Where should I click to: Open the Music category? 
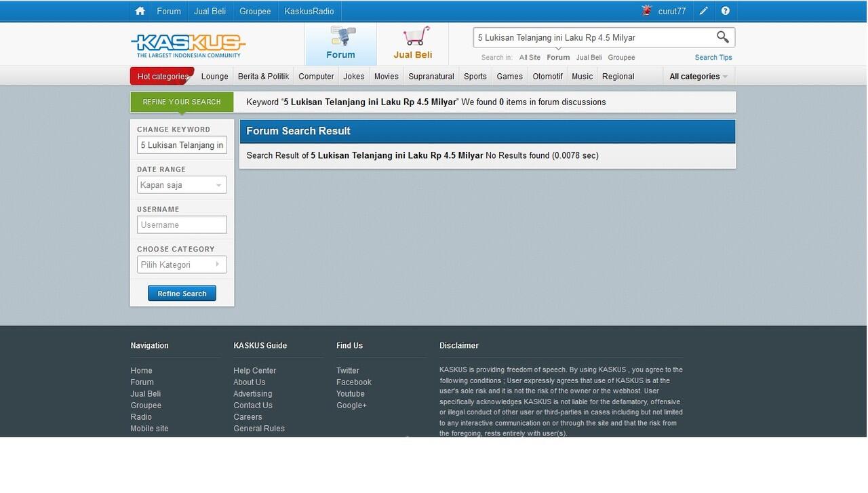[583, 76]
